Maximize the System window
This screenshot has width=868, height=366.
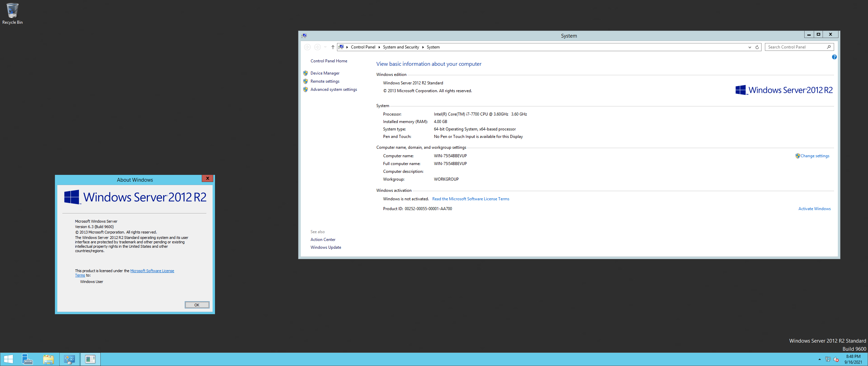click(818, 34)
